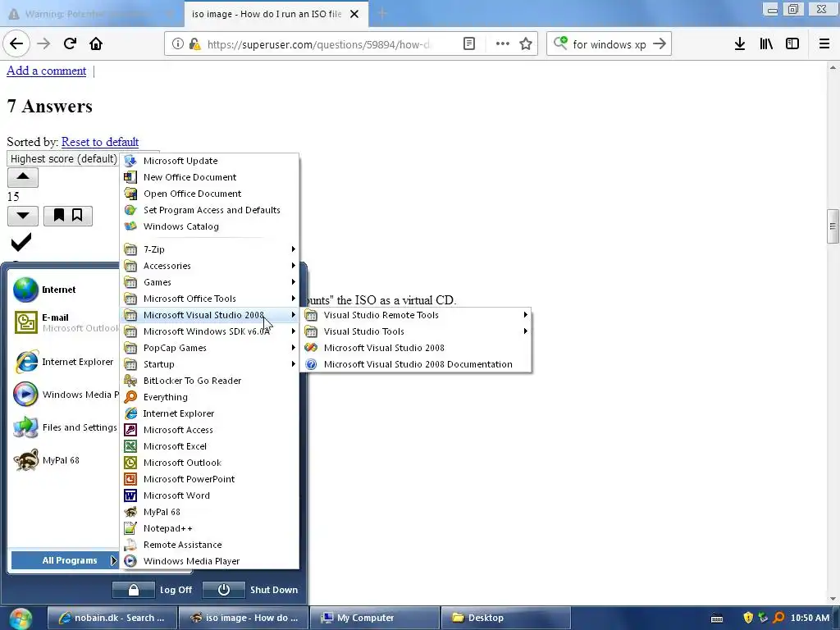Expand the PopCap Games folder
The image size is (840, 630).
(209, 348)
